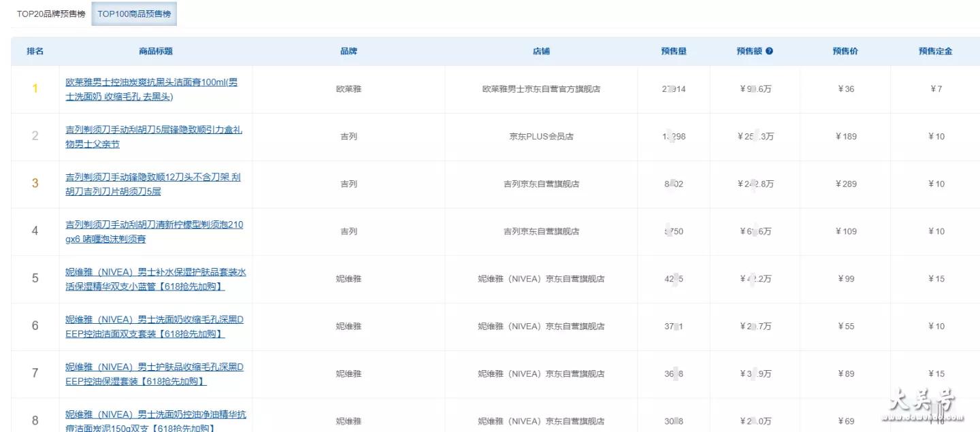Click the ¥109 presale price cell
Viewport: 980px width, 432px height.
coord(845,231)
